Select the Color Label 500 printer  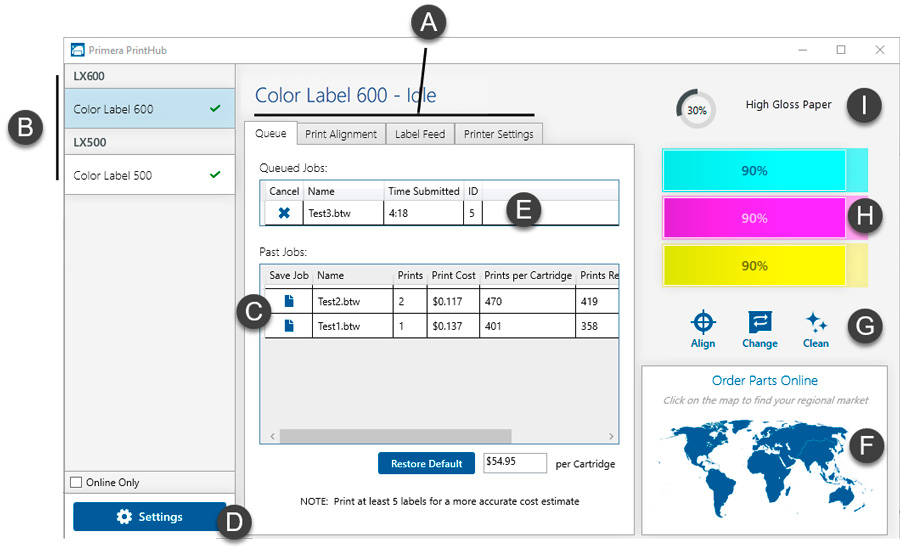coord(150,175)
